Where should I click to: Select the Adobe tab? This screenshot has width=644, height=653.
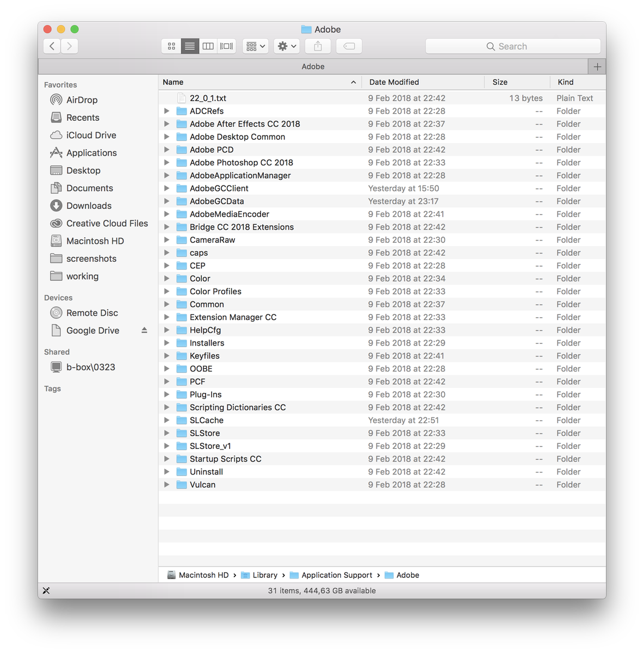pyautogui.click(x=313, y=66)
